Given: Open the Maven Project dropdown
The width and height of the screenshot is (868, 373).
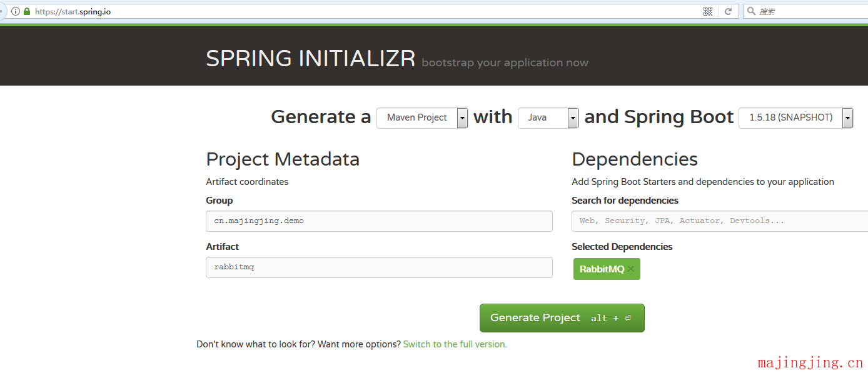Looking at the screenshot, I should (x=422, y=117).
